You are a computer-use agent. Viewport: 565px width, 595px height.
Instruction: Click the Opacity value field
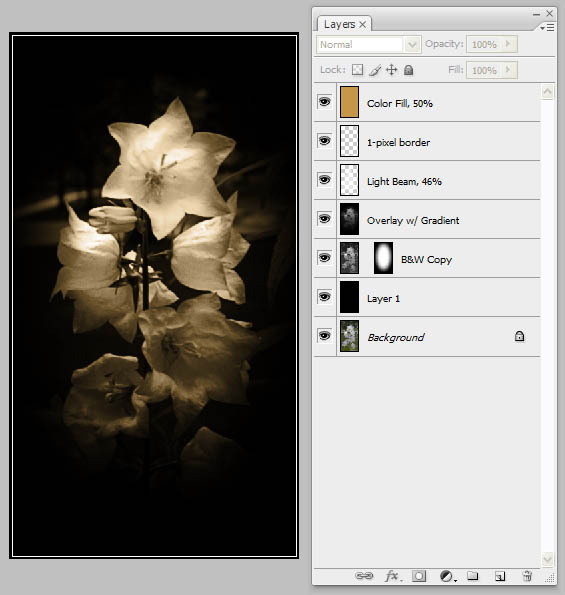[x=485, y=44]
